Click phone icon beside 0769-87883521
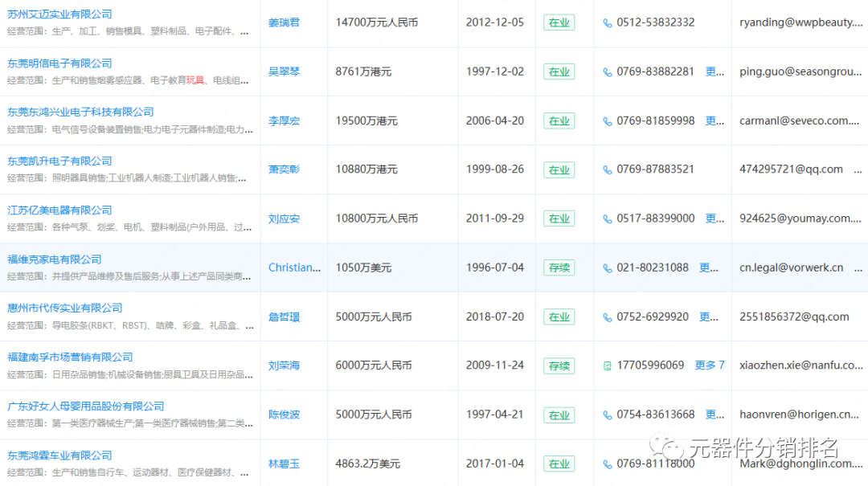The image size is (868, 486). coord(608,170)
